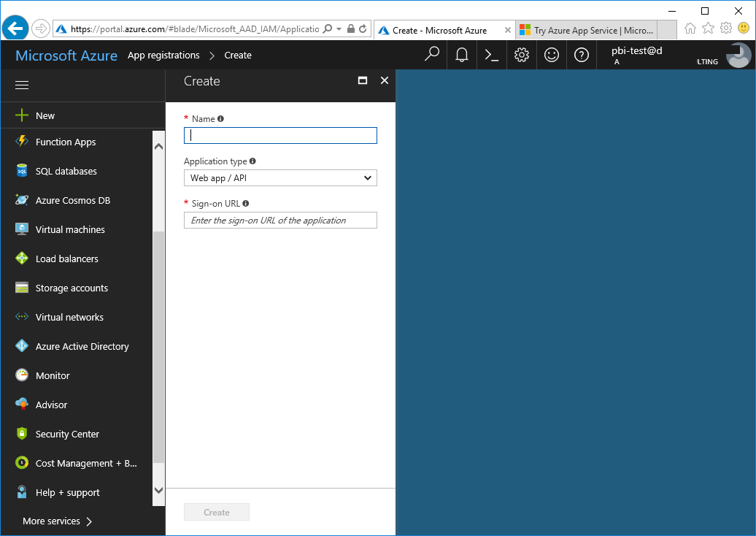756x536 pixels.
Task: Open the Azure portal search magnifier
Action: pyautogui.click(x=431, y=55)
